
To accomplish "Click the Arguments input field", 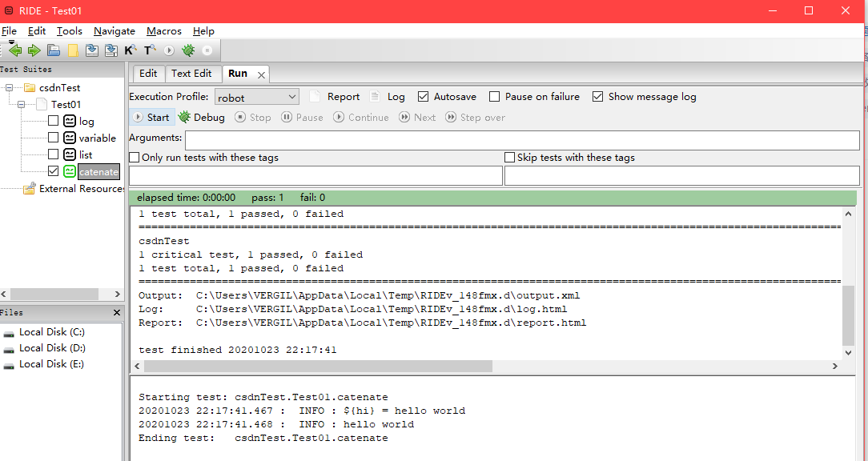I will tap(522, 140).
